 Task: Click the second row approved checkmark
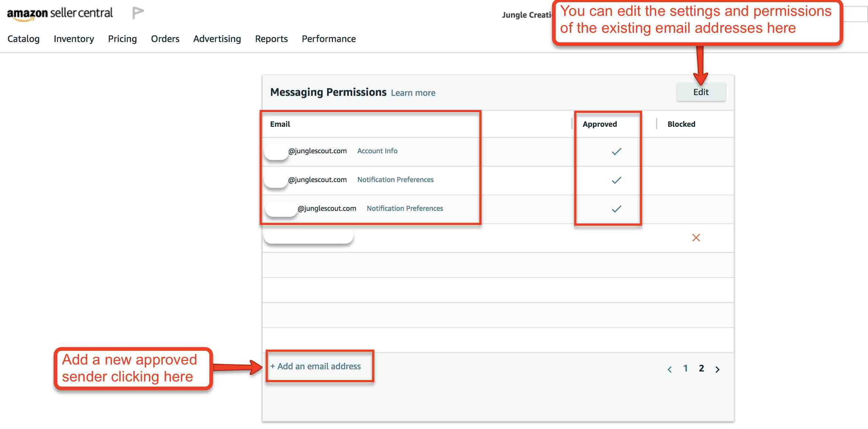(617, 180)
